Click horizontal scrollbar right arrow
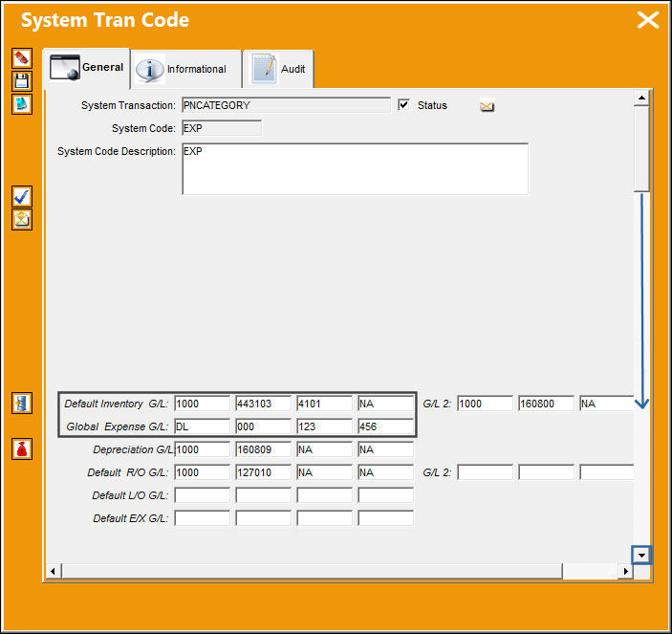This screenshot has width=672, height=634. point(626,571)
